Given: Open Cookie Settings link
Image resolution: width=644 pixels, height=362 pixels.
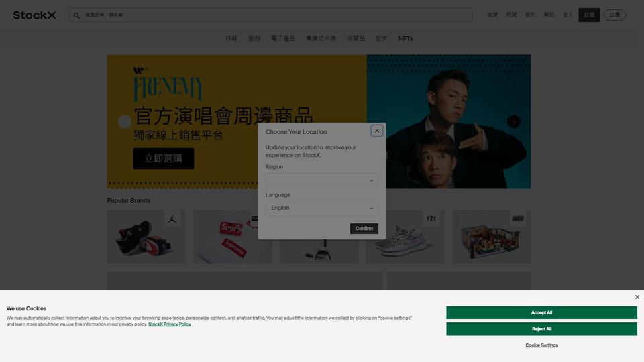Looking at the screenshot, I should (541, 345).
